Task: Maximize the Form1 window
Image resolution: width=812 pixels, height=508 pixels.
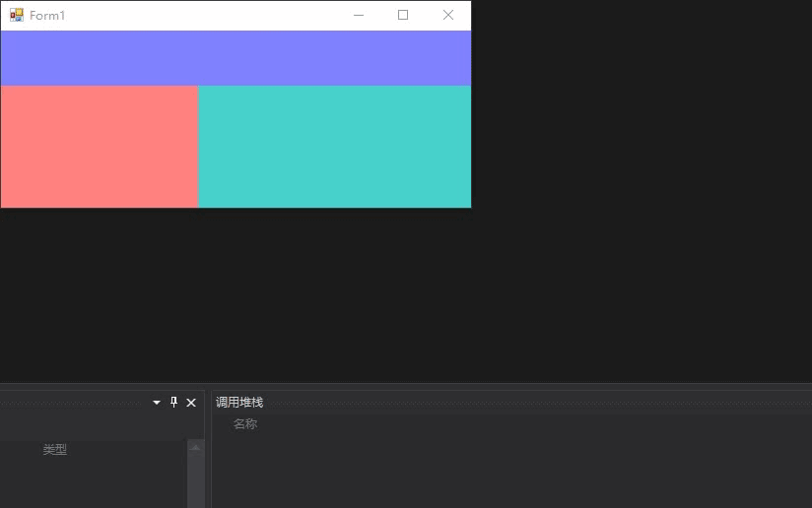Action: [x=403, y=15]
